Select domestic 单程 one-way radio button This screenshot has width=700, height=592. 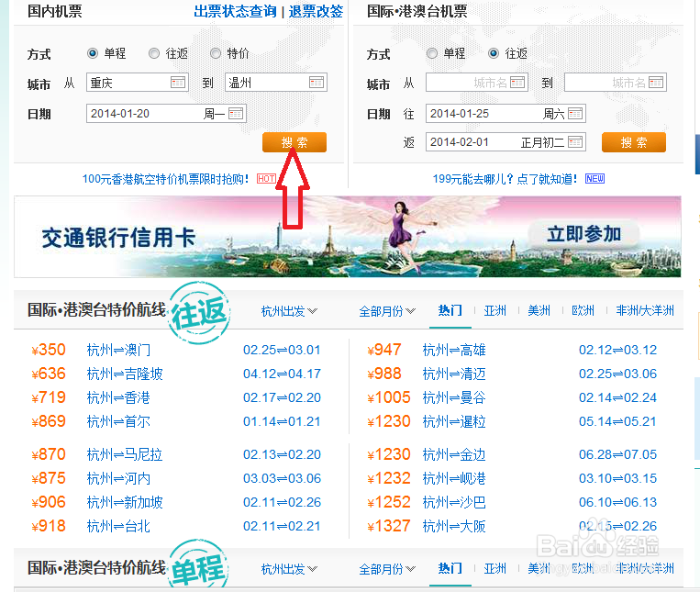point(93,53)
